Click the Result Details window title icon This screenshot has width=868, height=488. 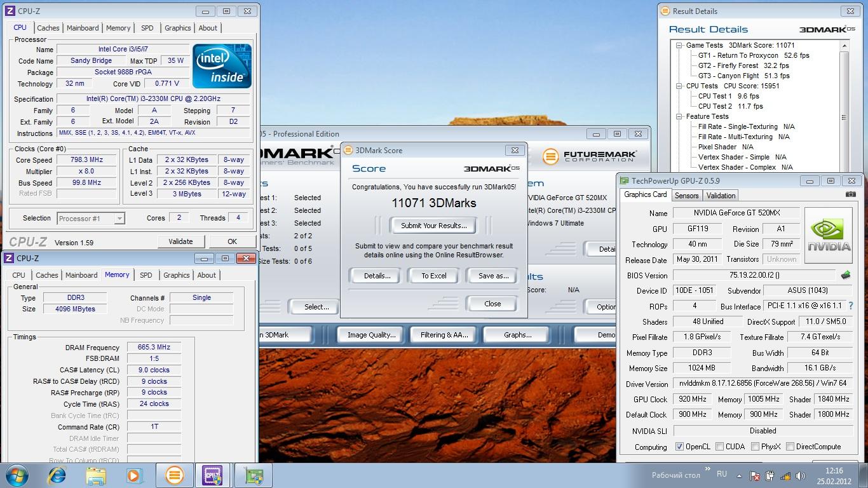665,11
